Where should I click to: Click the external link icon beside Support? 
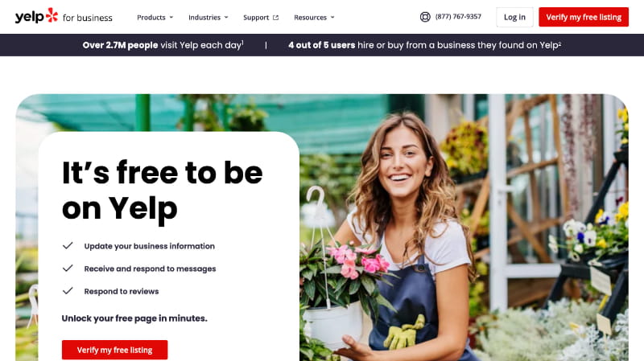coord(275,18)
